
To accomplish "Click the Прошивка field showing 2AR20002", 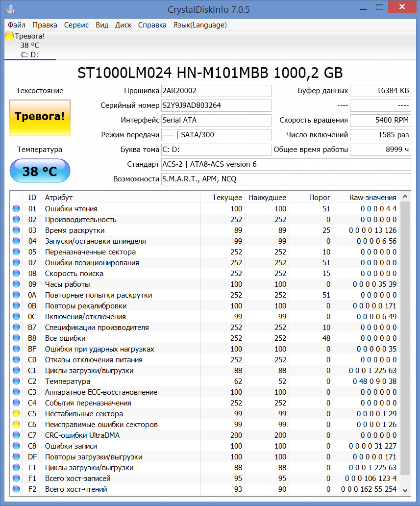I will coord(216,91).
